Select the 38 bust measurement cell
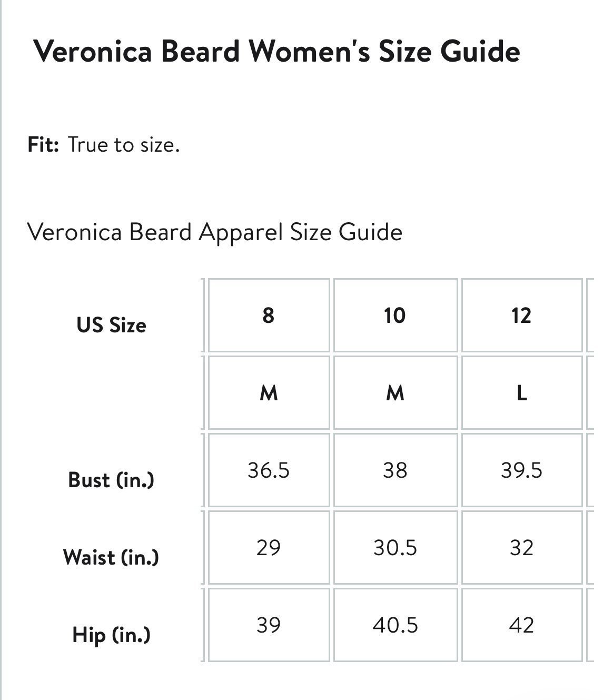The height and width of the screenshot is (700, 613). coord(395,470)
